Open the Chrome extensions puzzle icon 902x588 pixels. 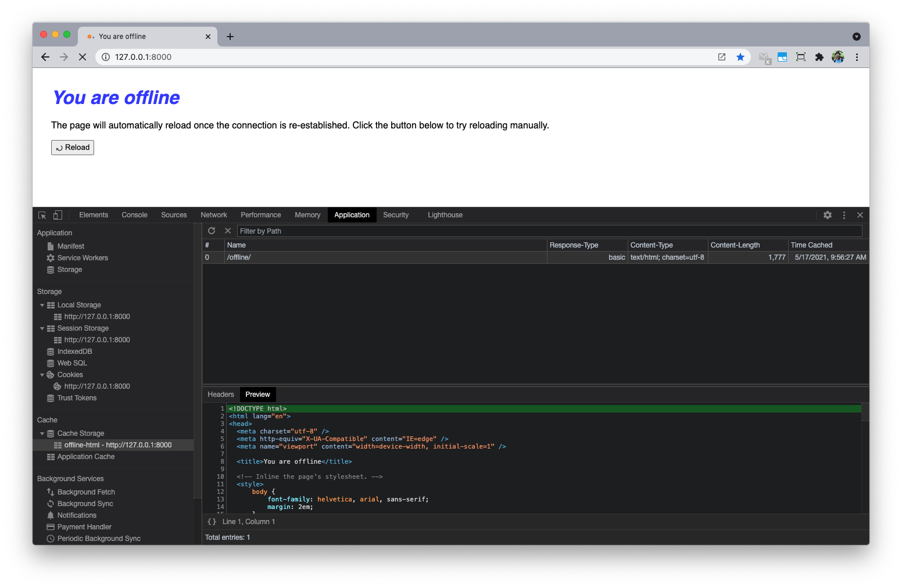pyautogui.click(x=819, y=57)
